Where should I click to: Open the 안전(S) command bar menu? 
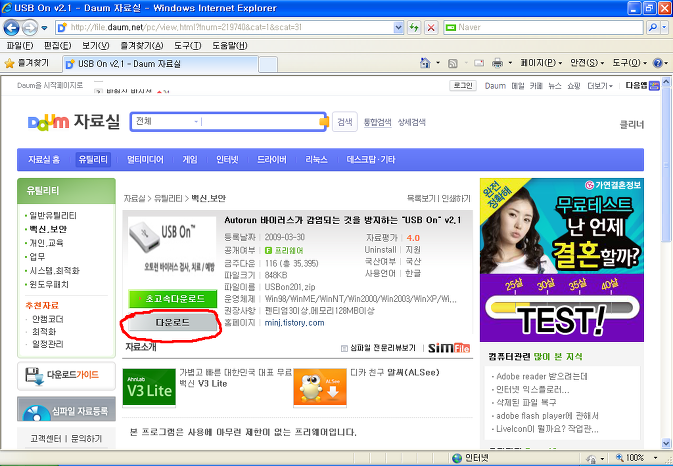click(587, 63)
